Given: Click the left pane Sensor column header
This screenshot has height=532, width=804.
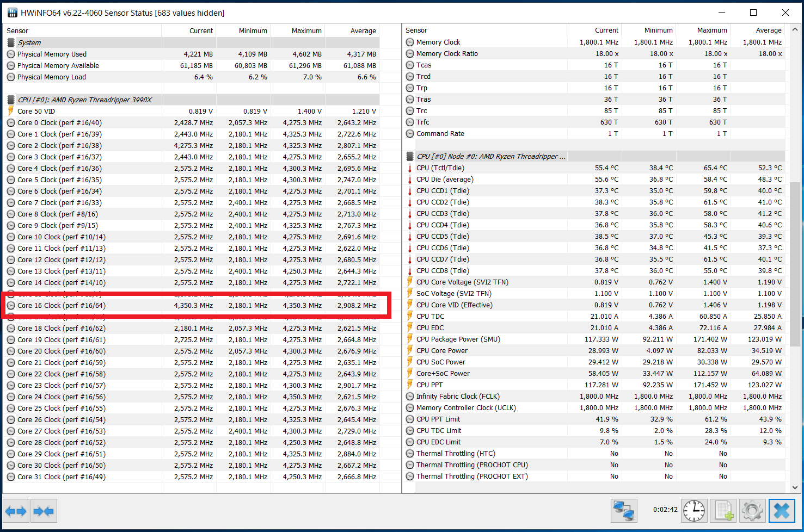Looking at the screenshot, I should tap(82, 30).
